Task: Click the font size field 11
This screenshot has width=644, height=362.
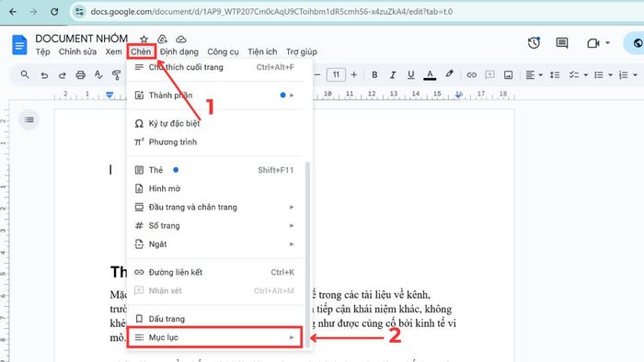Action: [x=336, y=74]
